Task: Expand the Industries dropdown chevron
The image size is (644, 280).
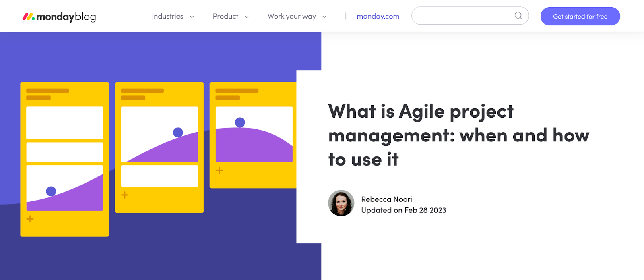Action: (192, 17)
